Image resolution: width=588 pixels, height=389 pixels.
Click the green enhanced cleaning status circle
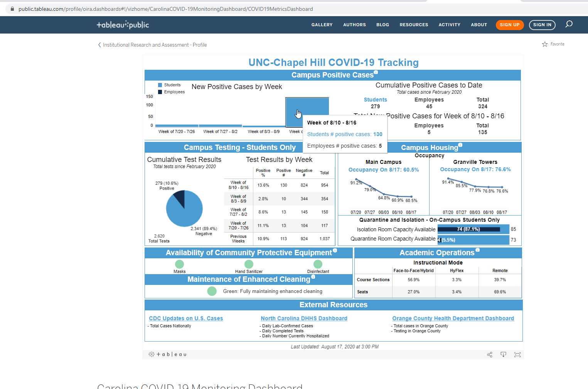point(212,291)
